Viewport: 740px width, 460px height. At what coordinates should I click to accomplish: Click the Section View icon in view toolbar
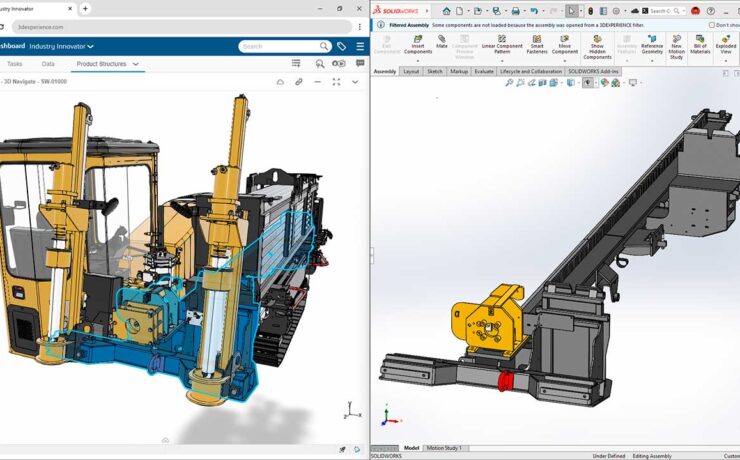542,83
